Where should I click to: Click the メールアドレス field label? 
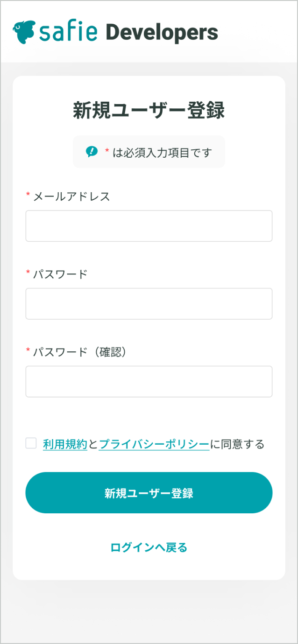point(71,196)
